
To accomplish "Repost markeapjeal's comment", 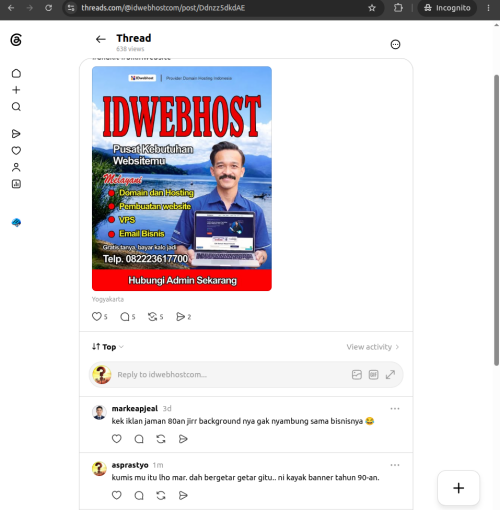I will [x=161, y=439].
